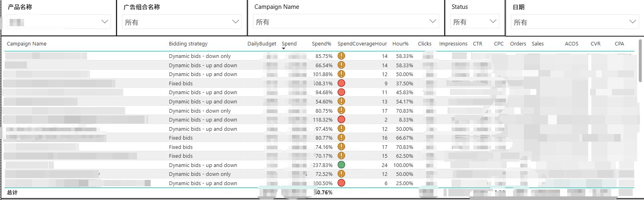The image size is (644, 200).
Task: Click the red status icon beside 108.31%
Action: [341, 83]
